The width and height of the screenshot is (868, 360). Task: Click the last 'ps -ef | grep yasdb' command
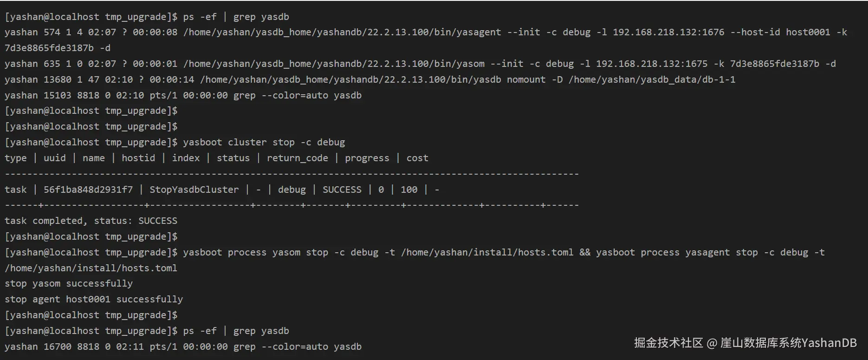tap(236, 331)
